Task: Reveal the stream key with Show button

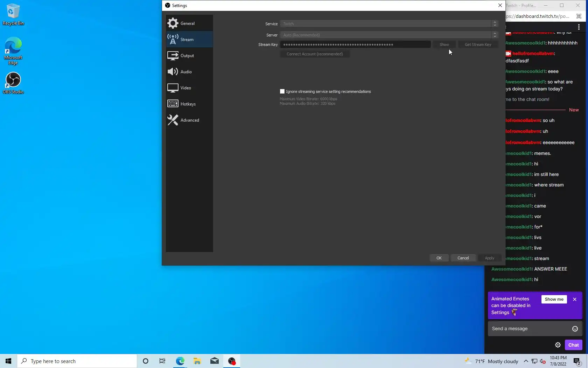Action: [444, 45]
